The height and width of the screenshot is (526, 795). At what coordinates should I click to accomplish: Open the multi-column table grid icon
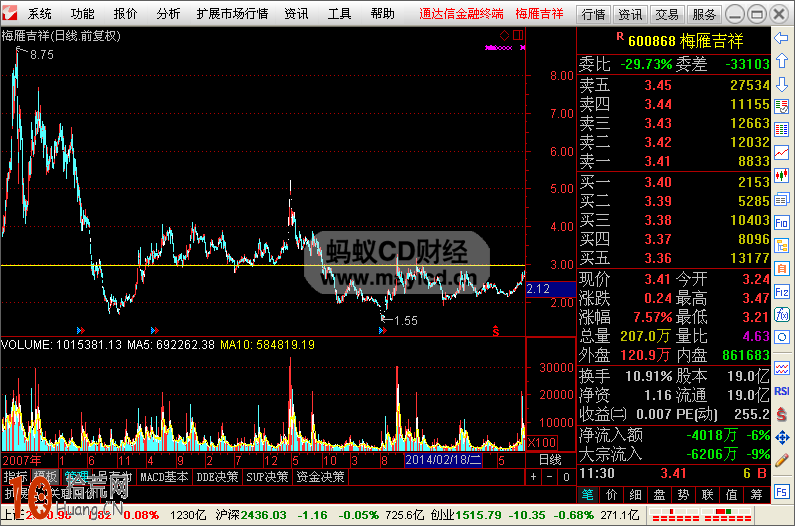(781, 129)
